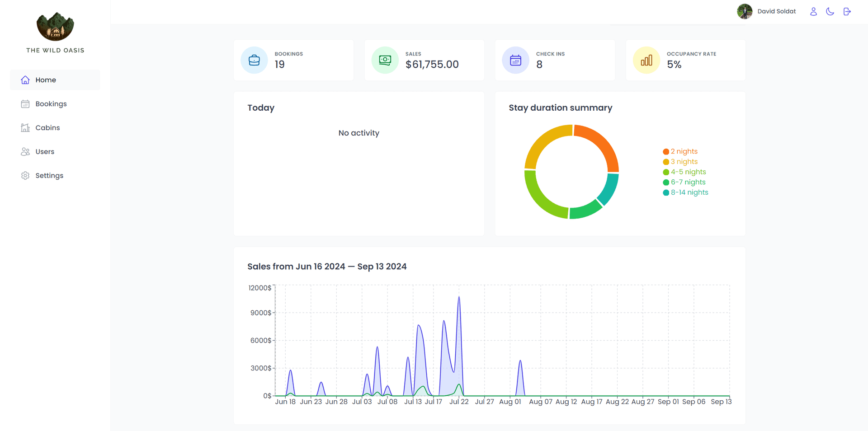Image resolution: width=868 pixels, height=431 pixels.
Task: Click the 8-14 nights legend entry
Action: tap(689, 192)
